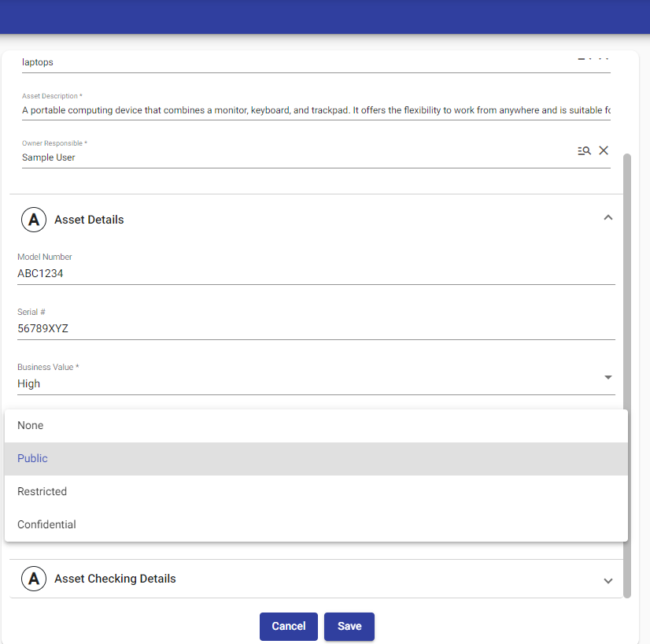Screen dimensions: 650x644
Task: Click the circled A icon beside Asset Details
Action: click(33, 220)
